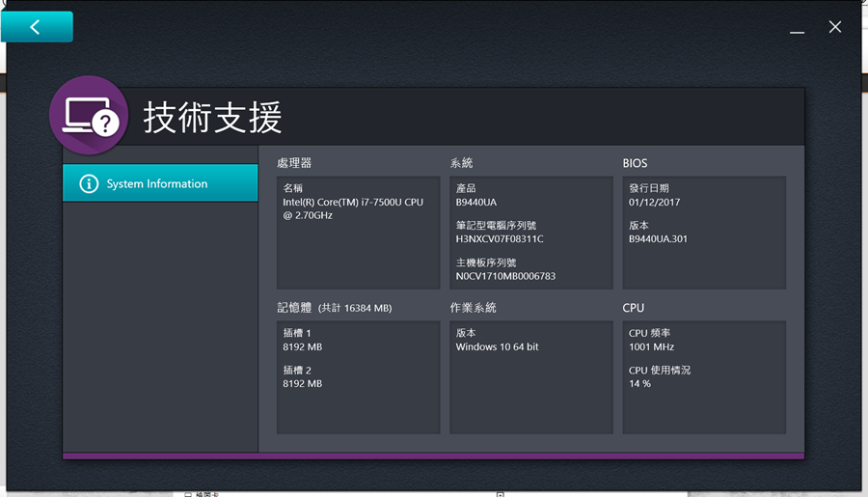Viewport: 868px width, 497px height.
Task: Click the 處理器 section heading
Action: (x=294, y=163)
